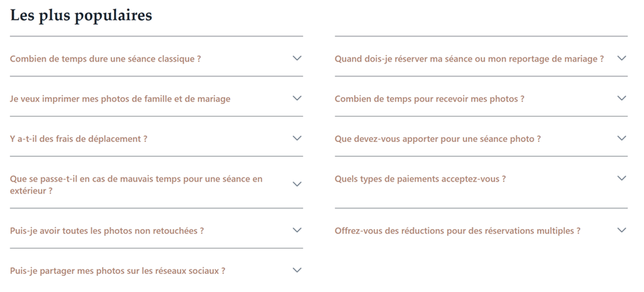Image resolution: width=644 pixels, height=292 pixels.
Task: Toggle chevron beside 'photos non retouchées' question
Action: click(x=297, y=230)
